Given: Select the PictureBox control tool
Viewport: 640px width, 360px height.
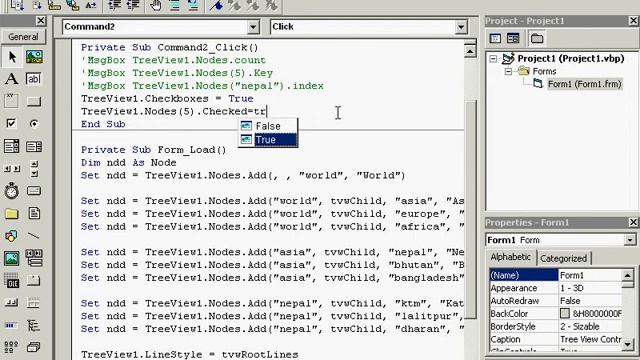Looking at the screenshot, I should pyautogui.click(x=34, y=57).
